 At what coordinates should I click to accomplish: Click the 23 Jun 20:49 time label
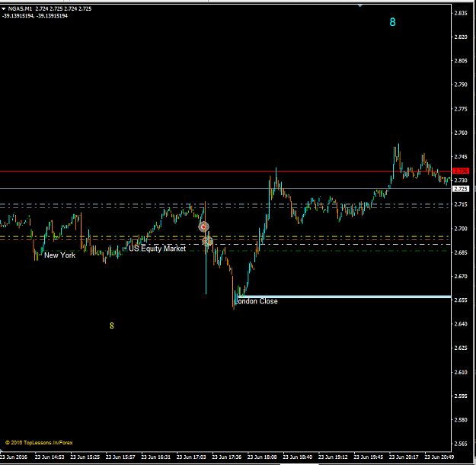coord(439,457)
